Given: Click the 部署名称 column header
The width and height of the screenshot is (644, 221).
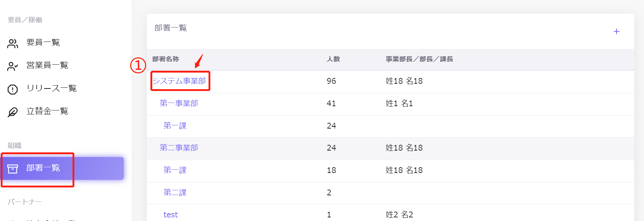Looking at the screenshot, I should pos(166,59).
